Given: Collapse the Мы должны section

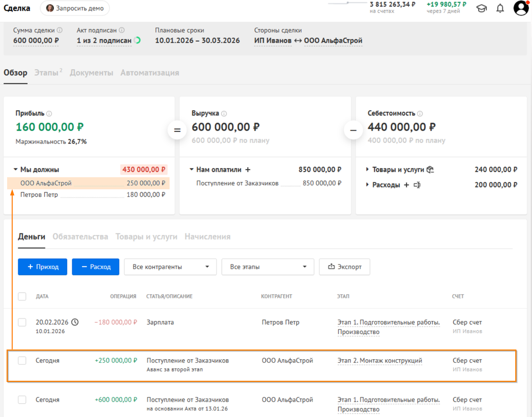Looking at the screenshot, I should click(16, 170).
